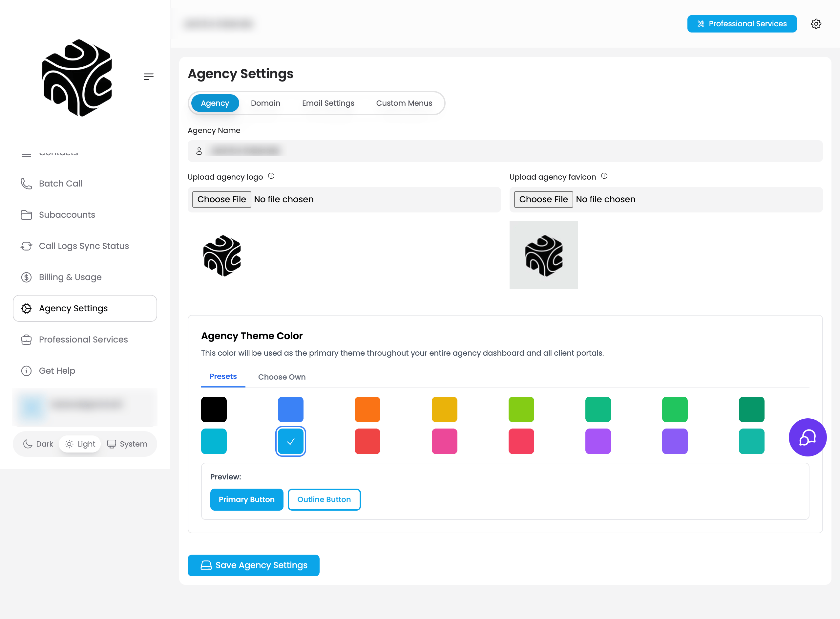The width and height of the screenshot is (840, 619).
Task: Click info icon beside Upload agency favicon
Action: click(604, 176)
